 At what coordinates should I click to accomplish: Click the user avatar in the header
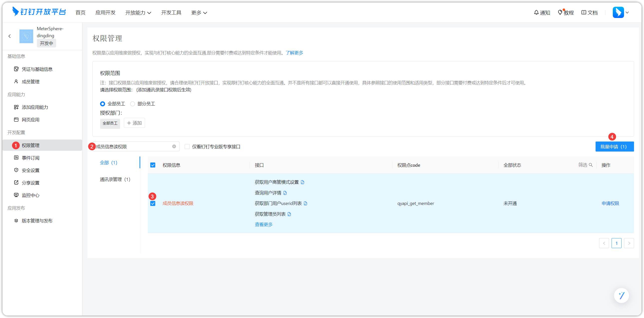pyautogui.click(x=618, y=12)
